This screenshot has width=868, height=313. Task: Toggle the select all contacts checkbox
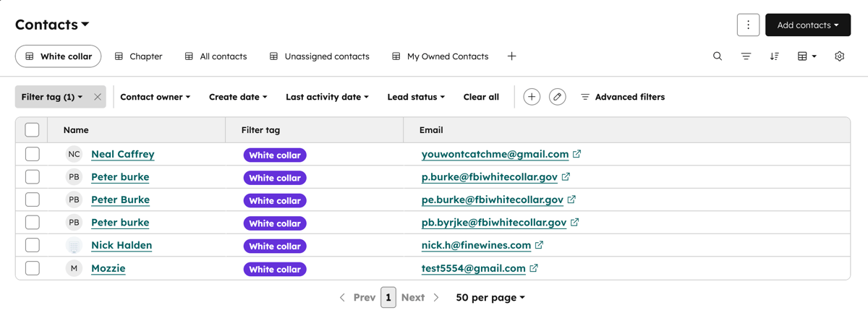coord(32,130)
